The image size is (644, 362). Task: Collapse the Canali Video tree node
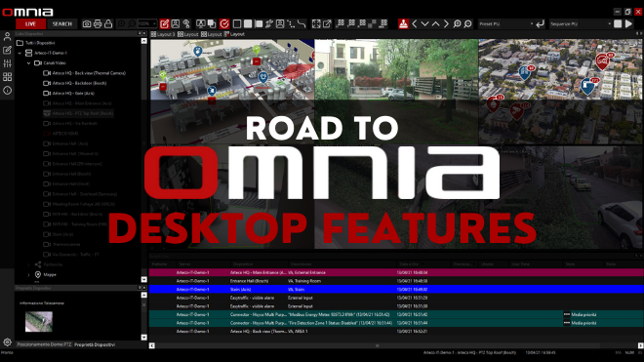click(x=28, y=63)
